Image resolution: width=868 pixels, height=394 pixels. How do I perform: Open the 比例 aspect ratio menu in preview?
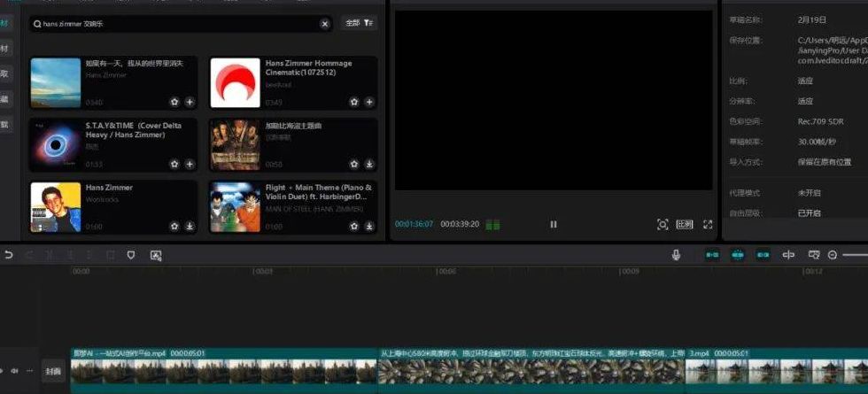pyautogui.click(x=685, y=225)
